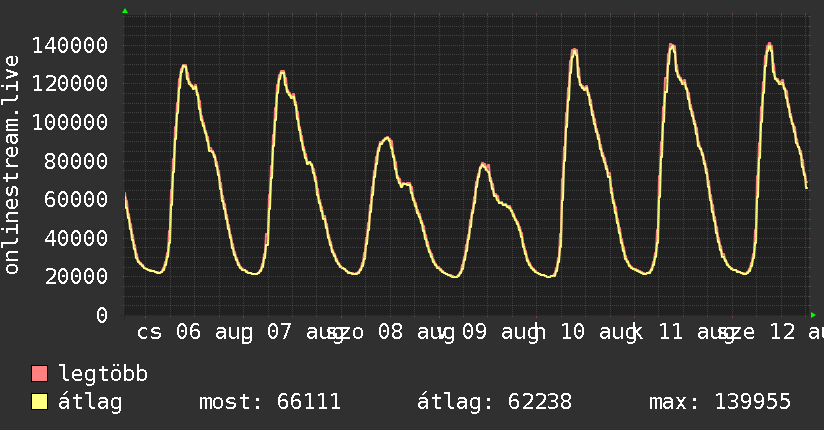This screenshot has height=430, width=824.
Task: Click the 20000 y-axis label
Action: tap(76, 277)
